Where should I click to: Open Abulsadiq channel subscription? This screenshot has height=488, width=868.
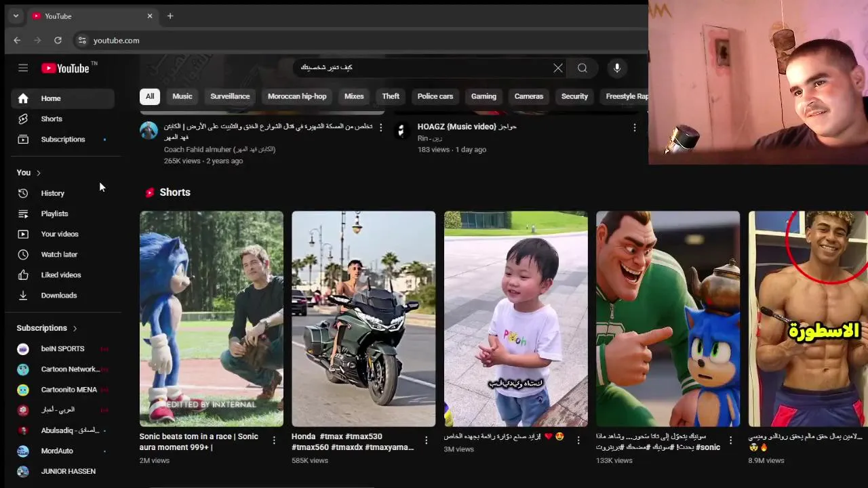pos(62,430)
